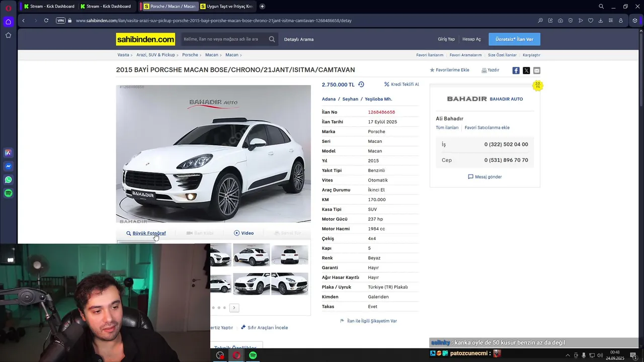Open a new tab with plus button
Screen dimensions: 644x362
(x=262, y=7)
